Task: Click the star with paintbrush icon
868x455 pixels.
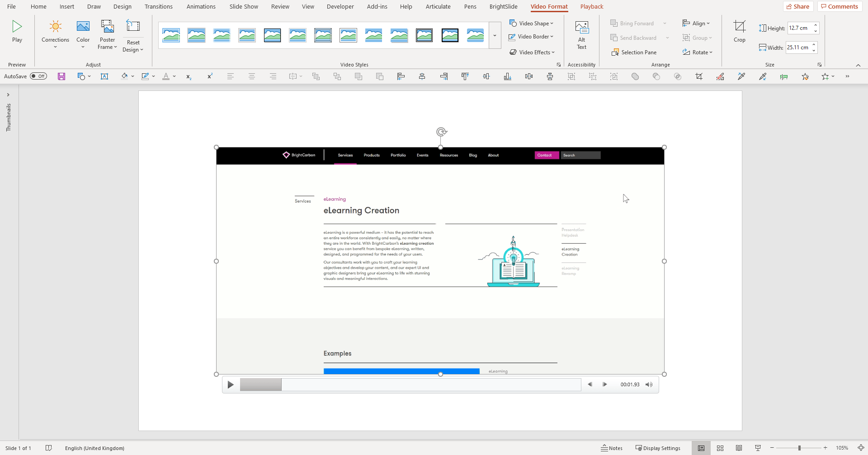Action: pos(805,76)
